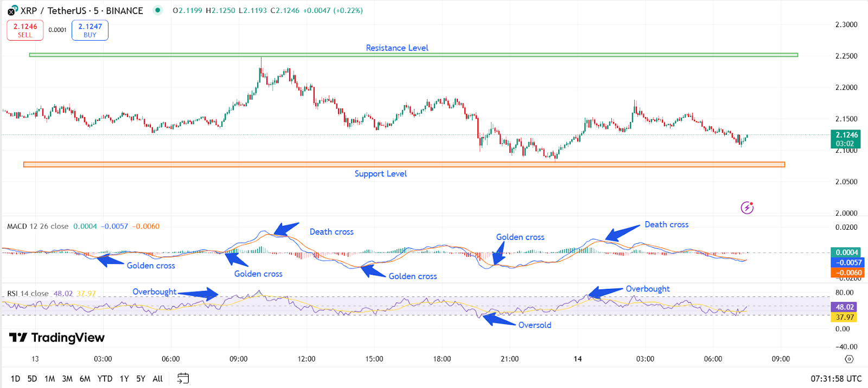Click the blue BUY 2.1247 button
868x388 pixels.
[90, 30]
